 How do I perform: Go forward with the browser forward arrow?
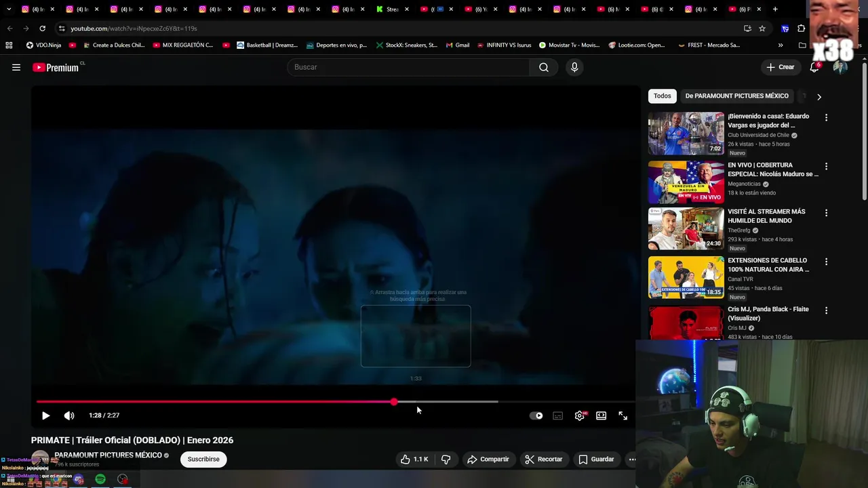[x=26, y=28]
